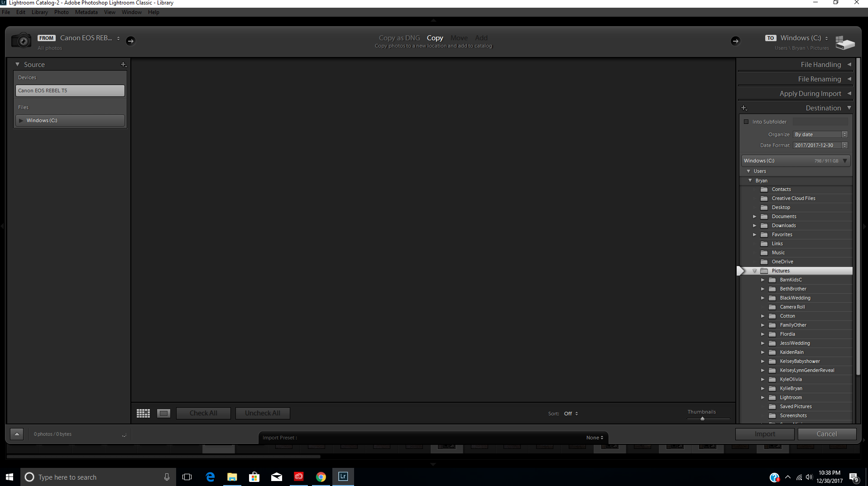Open Mail from the taskbar
This screenshot has width=868, height=486.
point(277,477)
